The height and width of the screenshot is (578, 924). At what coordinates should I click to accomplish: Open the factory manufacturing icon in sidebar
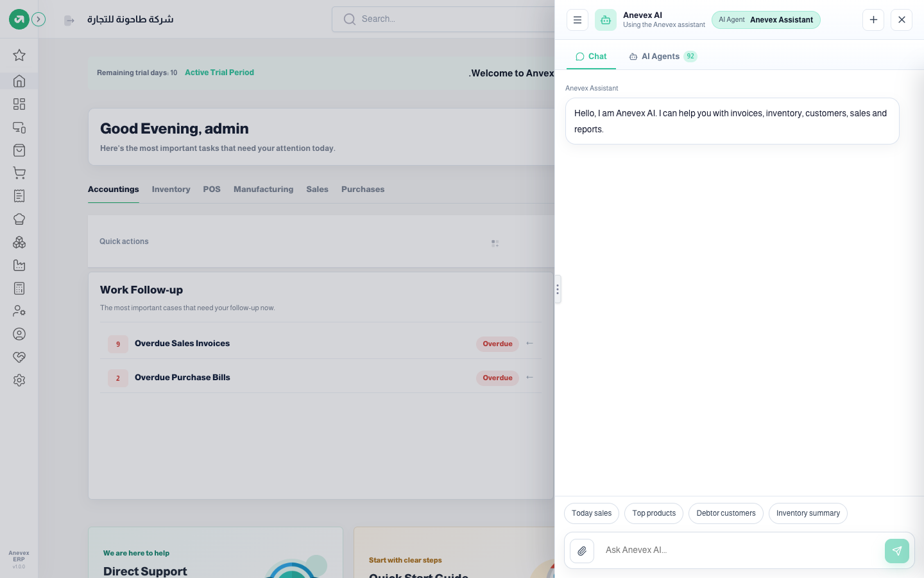coord(19,265)
